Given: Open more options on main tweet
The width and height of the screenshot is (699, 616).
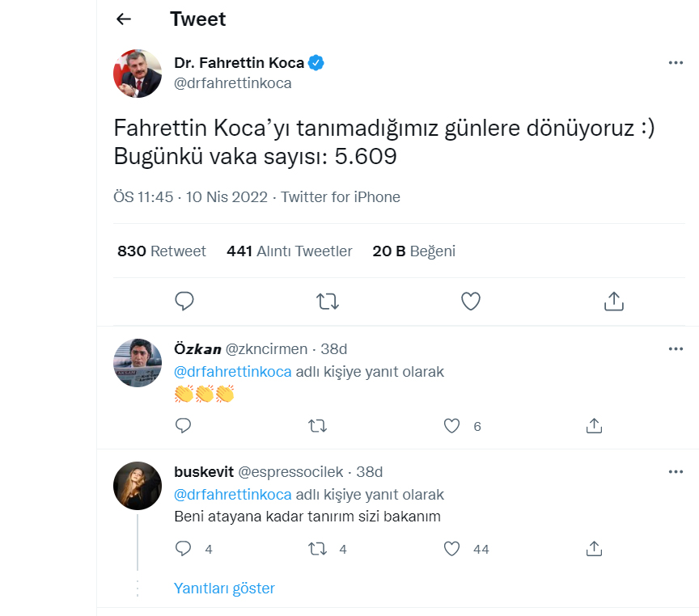Looking at the screenshot, I should tap(676, 63).
